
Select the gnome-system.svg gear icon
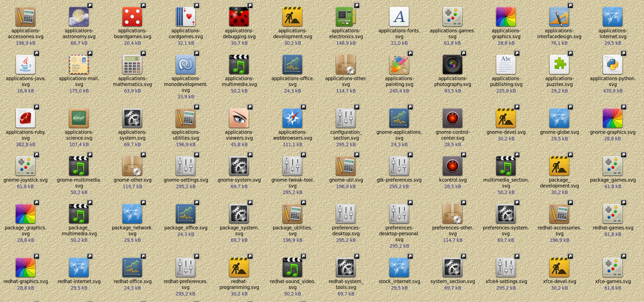pyautogui.click(x=239, y=166)
